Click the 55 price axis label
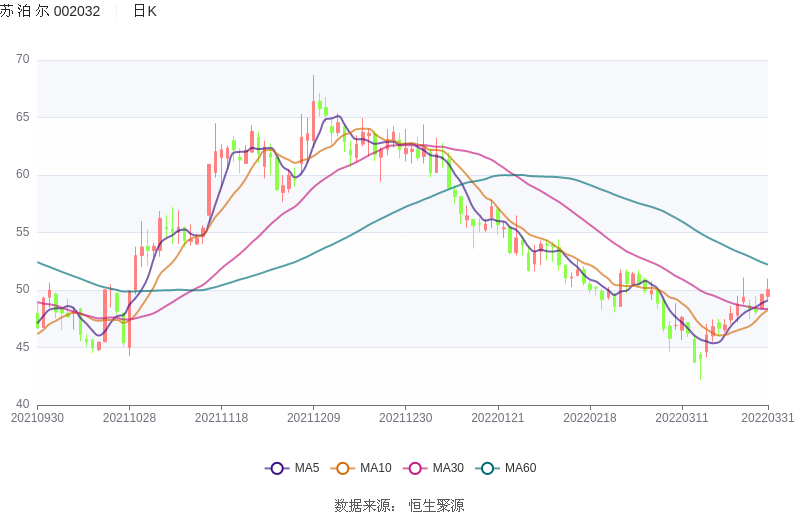 coord(22,232)
